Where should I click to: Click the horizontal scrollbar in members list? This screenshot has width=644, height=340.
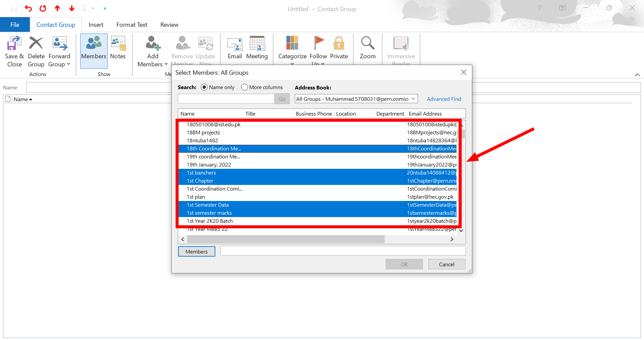tap(286, 239)
